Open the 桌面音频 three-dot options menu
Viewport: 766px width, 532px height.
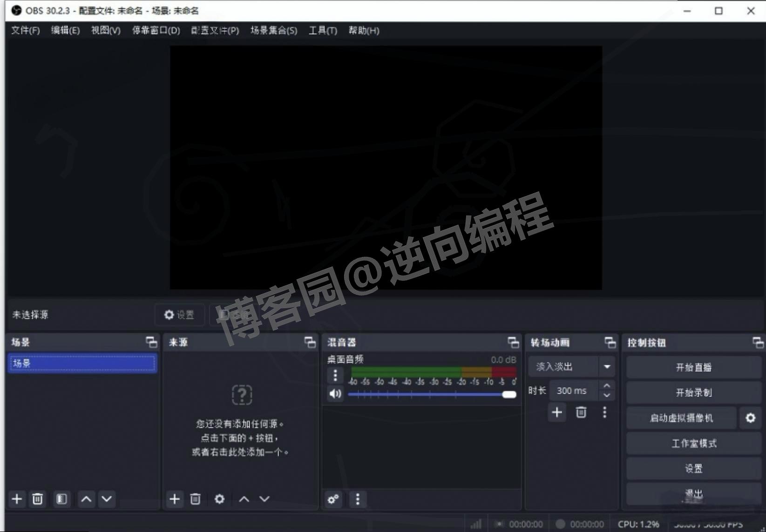(334, 375)
